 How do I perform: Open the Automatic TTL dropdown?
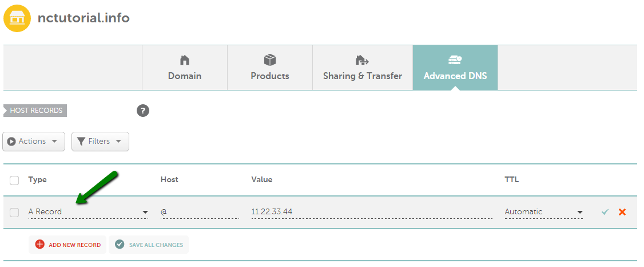click(x=544, y=212)
